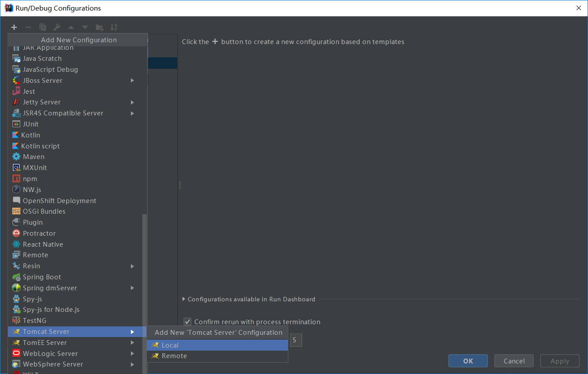The image size is (588, 374).
Task: Click the configuration type list scrollbar
Action: pyautogui.click(x=144, y=294)
